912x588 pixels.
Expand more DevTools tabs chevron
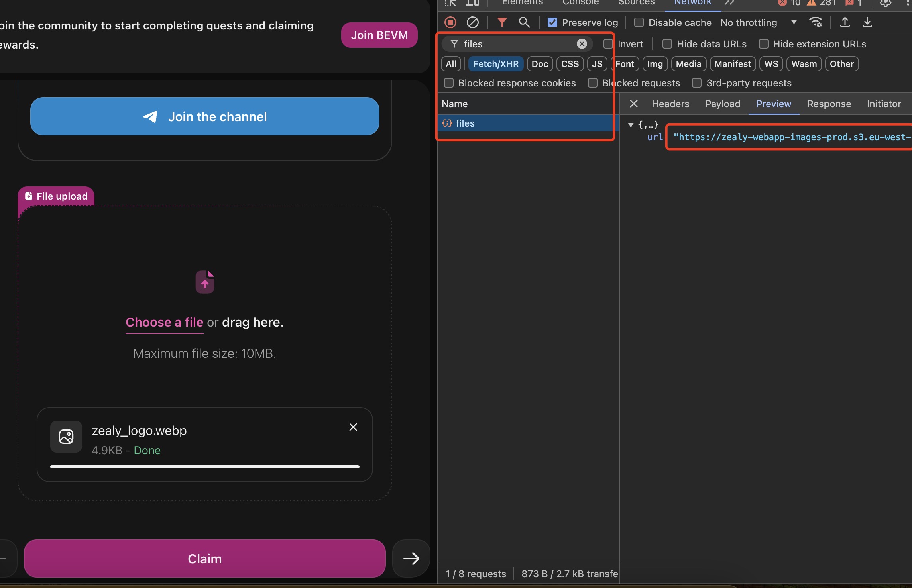[x=729, y=3]
